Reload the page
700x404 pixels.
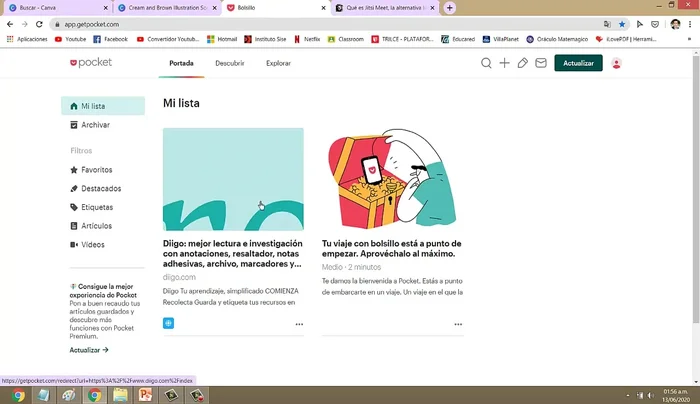[x=39, y=24]
